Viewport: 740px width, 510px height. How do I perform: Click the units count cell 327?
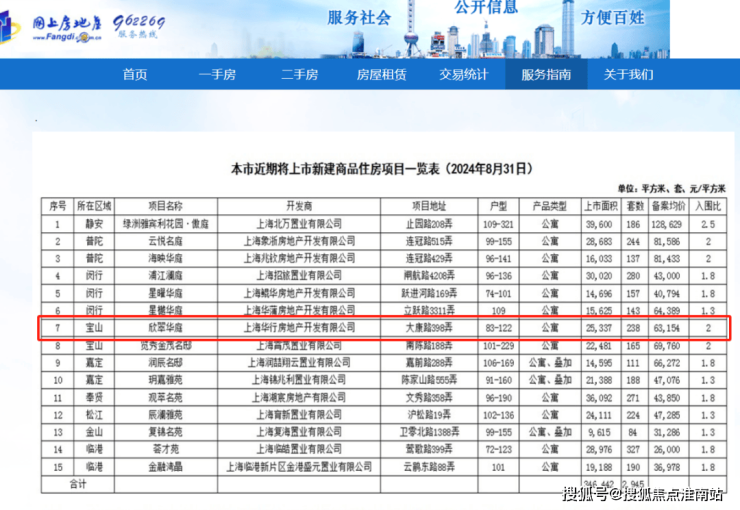tap(633, 450)
